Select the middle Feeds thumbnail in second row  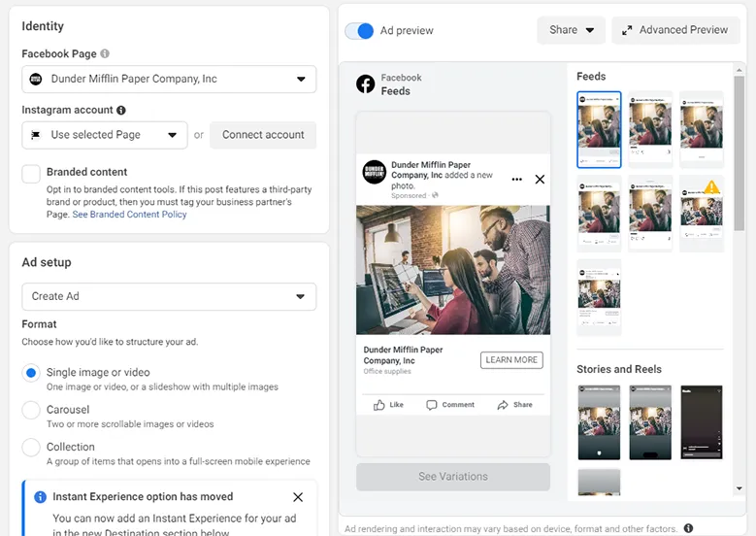point(650,214)
